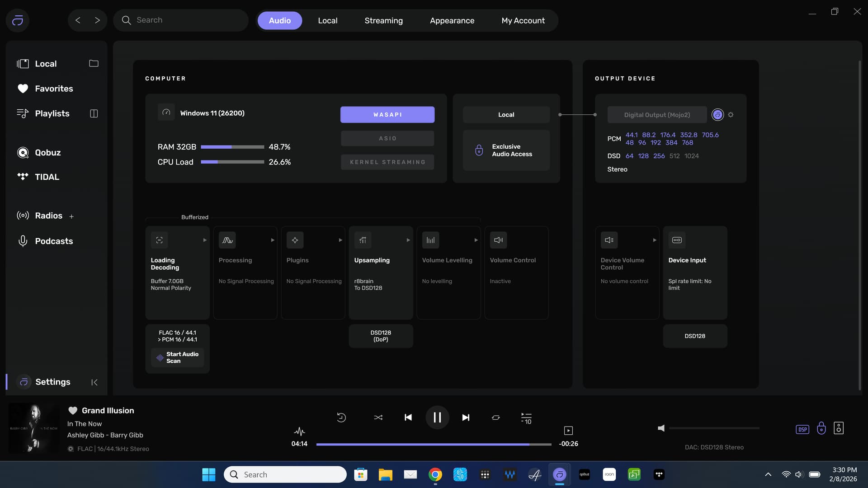Click the speaker output device icon

(x=839, y=428)
